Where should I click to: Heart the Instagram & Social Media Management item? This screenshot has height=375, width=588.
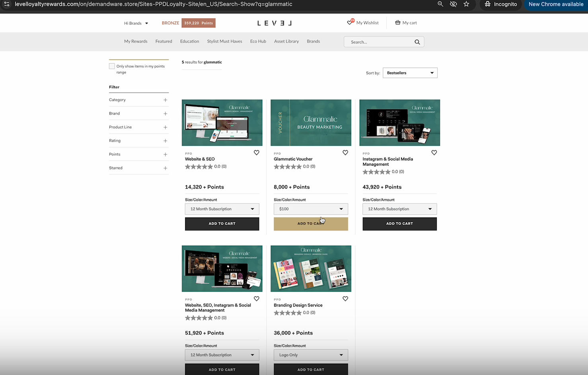[434, 153]
